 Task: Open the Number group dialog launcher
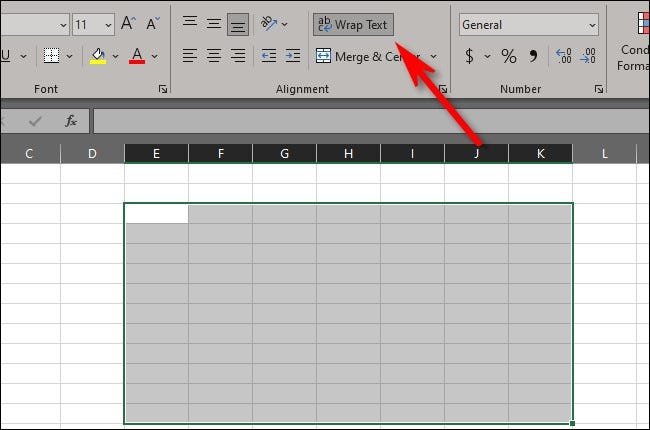[599, 89]
